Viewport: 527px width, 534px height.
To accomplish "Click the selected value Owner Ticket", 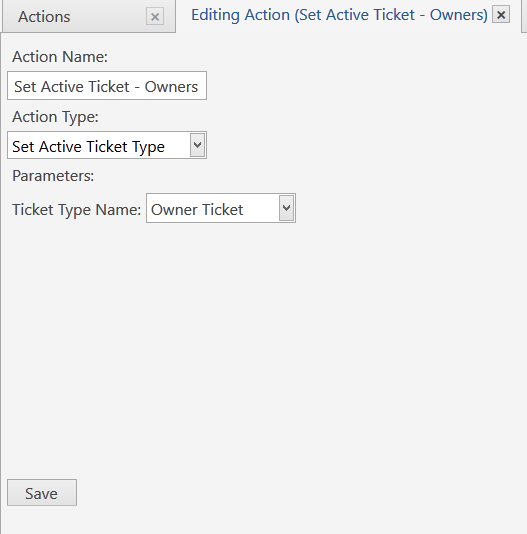I will (x=197, y=209).
